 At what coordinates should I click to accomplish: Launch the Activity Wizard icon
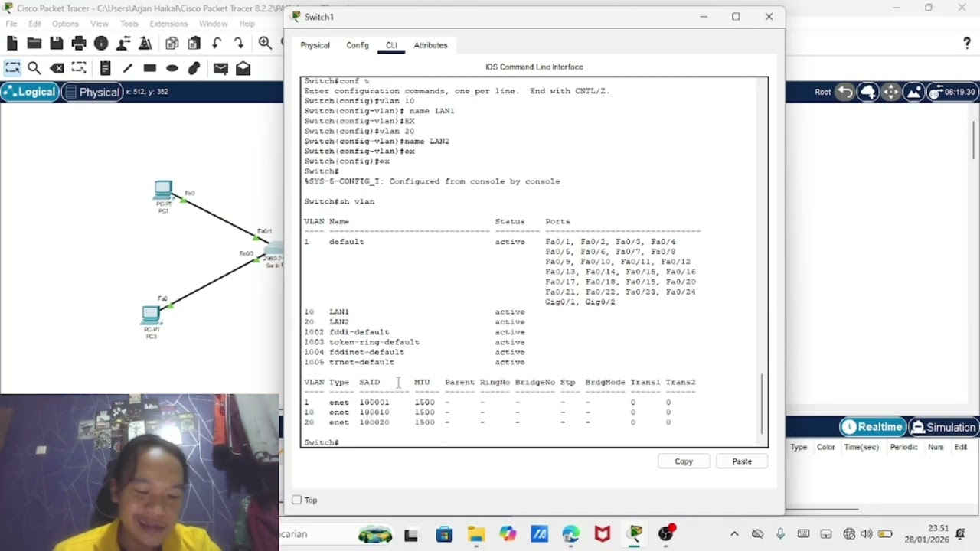tap(145, 44)
